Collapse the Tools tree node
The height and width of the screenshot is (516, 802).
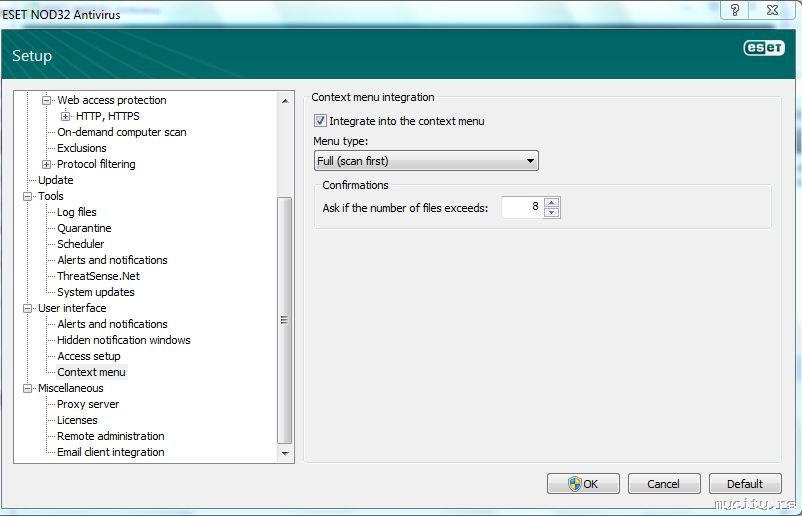[x=28, y=196]
